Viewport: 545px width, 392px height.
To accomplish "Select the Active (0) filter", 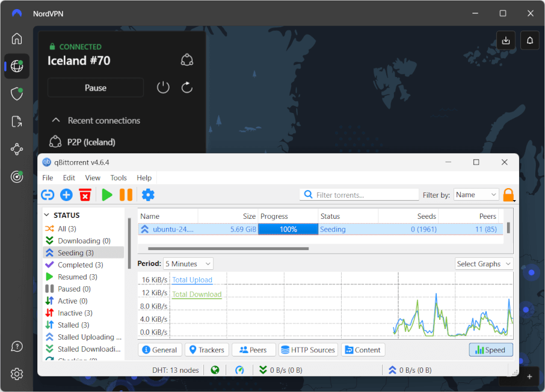I will [x=84, y=301].
